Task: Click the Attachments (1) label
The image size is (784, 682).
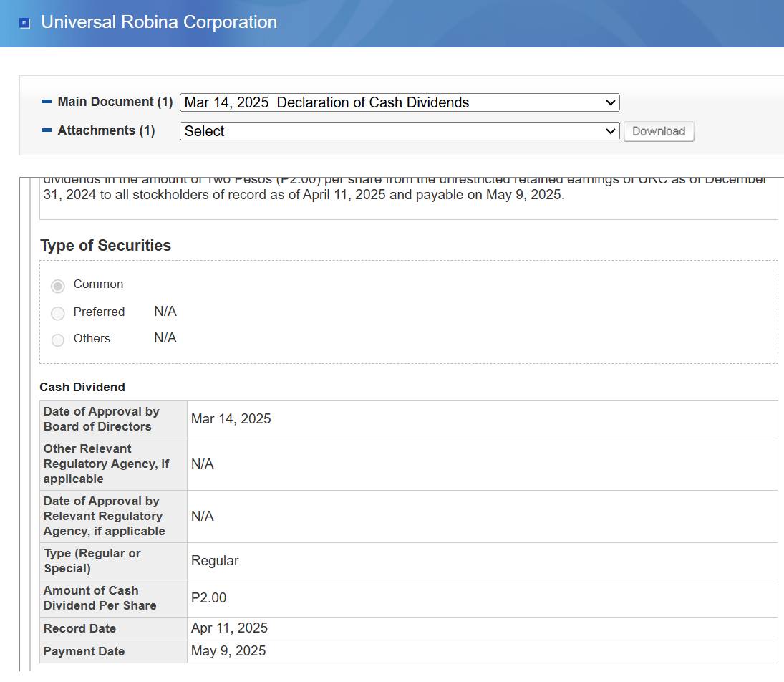Action: coord(106,130)
